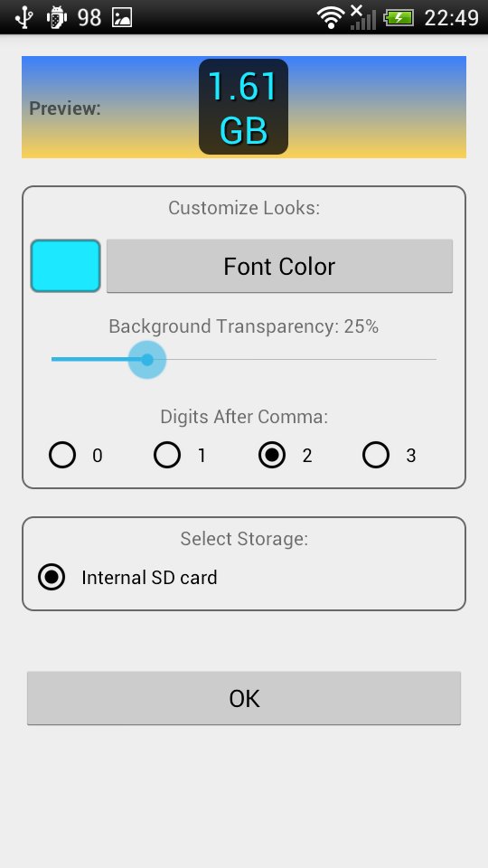Tap the mobile signal bars icon

363,17
